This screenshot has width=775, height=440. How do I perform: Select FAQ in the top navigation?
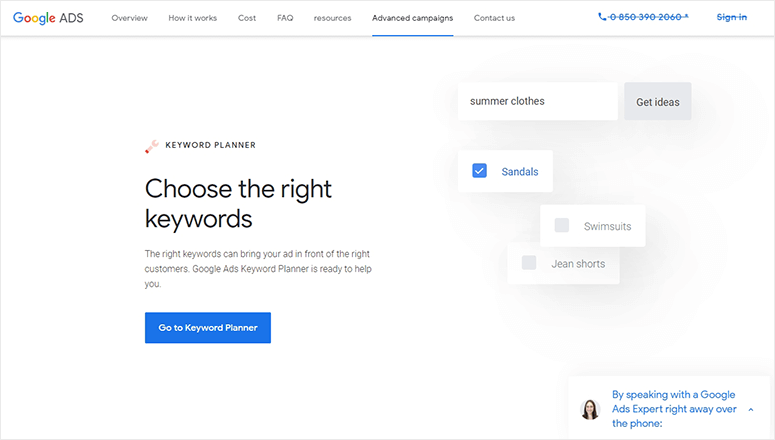(285, 18)
